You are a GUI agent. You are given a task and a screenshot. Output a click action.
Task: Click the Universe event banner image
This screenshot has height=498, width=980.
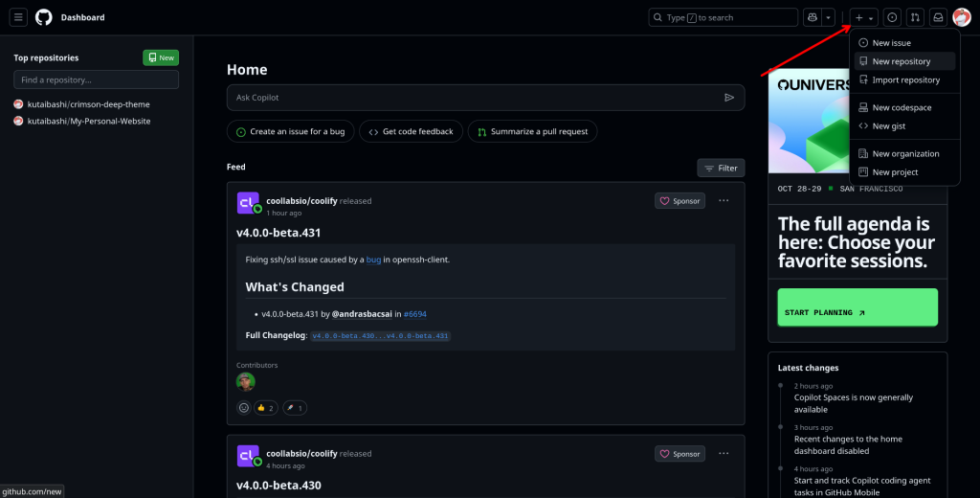809,121
